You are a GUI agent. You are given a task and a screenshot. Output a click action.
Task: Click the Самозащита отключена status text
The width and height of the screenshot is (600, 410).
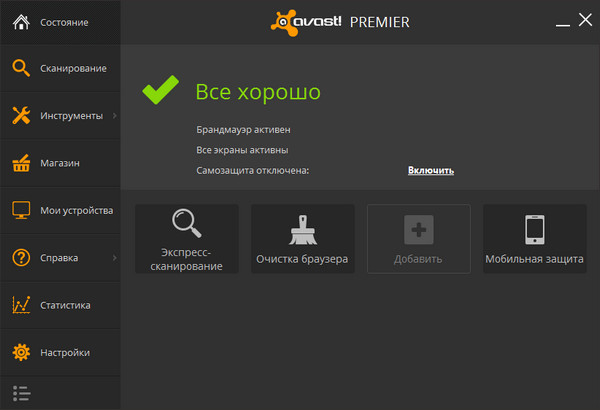click(x=253, y=170)
